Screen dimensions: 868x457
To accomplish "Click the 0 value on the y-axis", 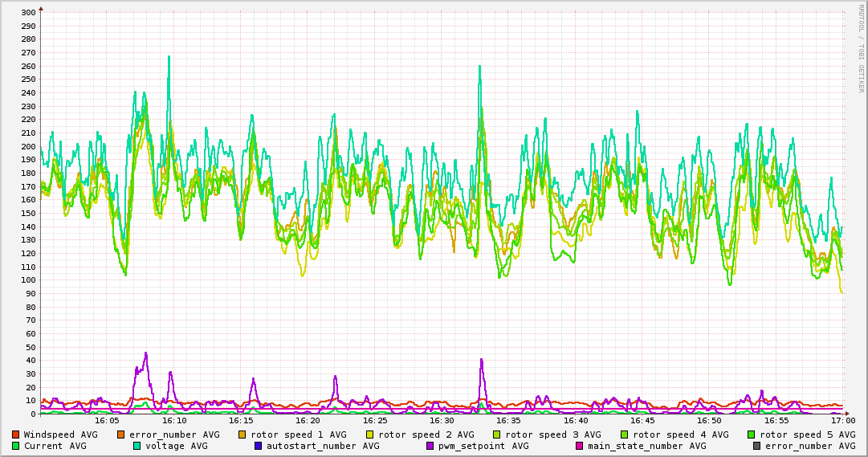I will coord(34,414).
